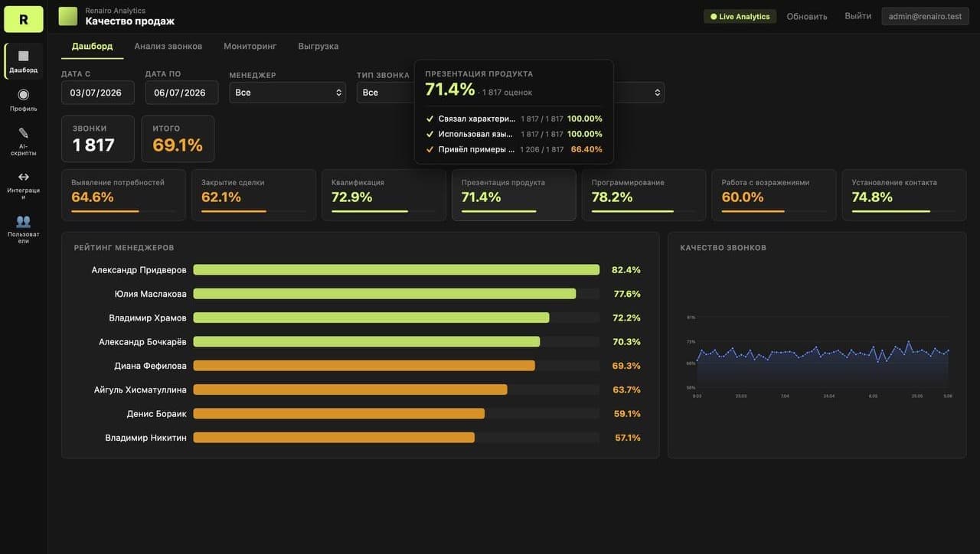Click Диана Фефилова in manager rating
The height and width of the screenshot is (554, 980).
pos(150,366)
